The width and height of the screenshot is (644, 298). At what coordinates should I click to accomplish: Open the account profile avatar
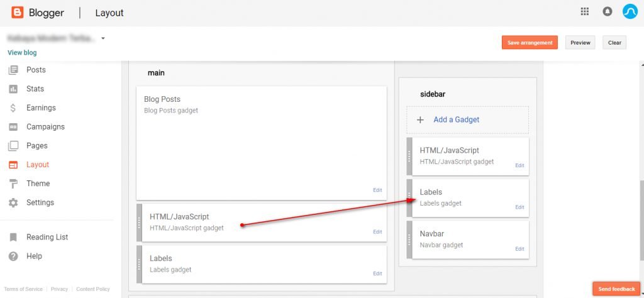click(x=630, y=12)
